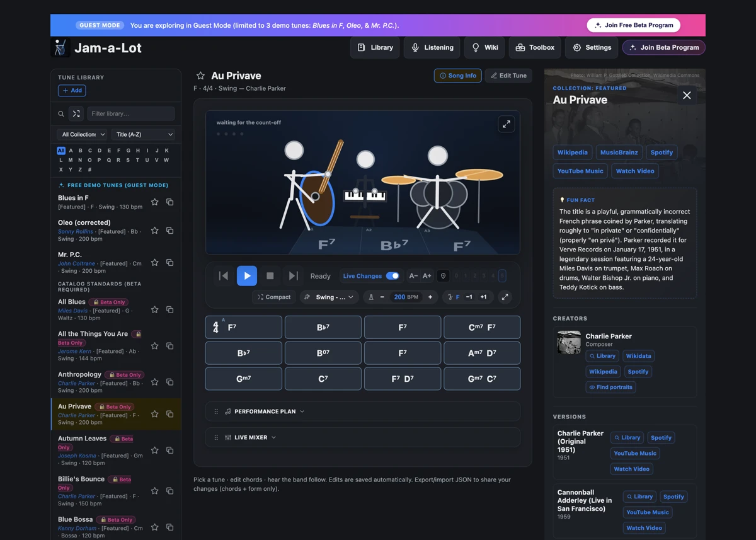Click Join Free Beta Program banner button

coord(634,25)
